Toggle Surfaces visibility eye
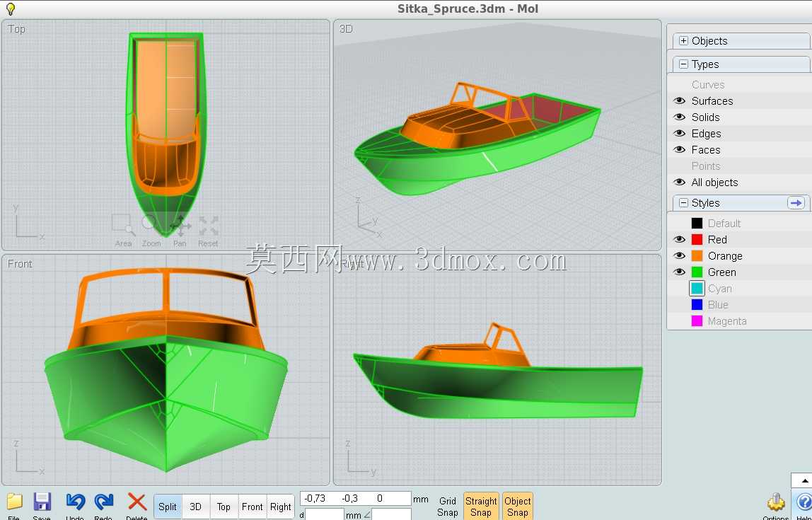 pyautogui.click(x=680, y=101)
